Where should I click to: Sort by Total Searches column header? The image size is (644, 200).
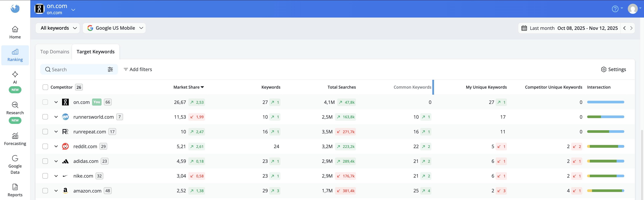342,87
